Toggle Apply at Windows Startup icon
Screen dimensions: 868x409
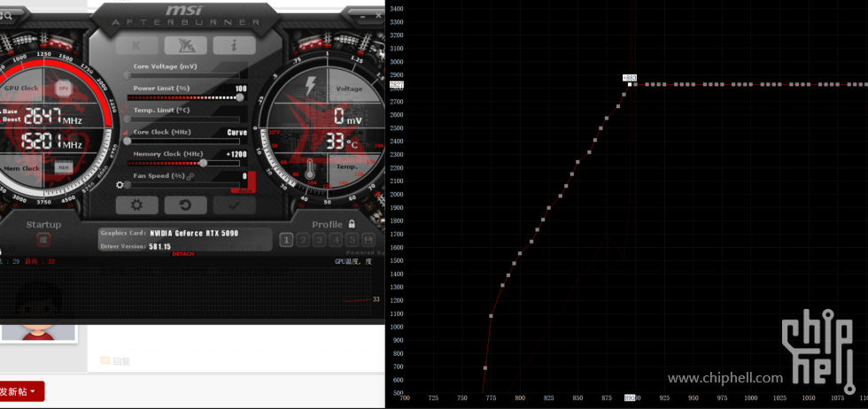(43, 240)
